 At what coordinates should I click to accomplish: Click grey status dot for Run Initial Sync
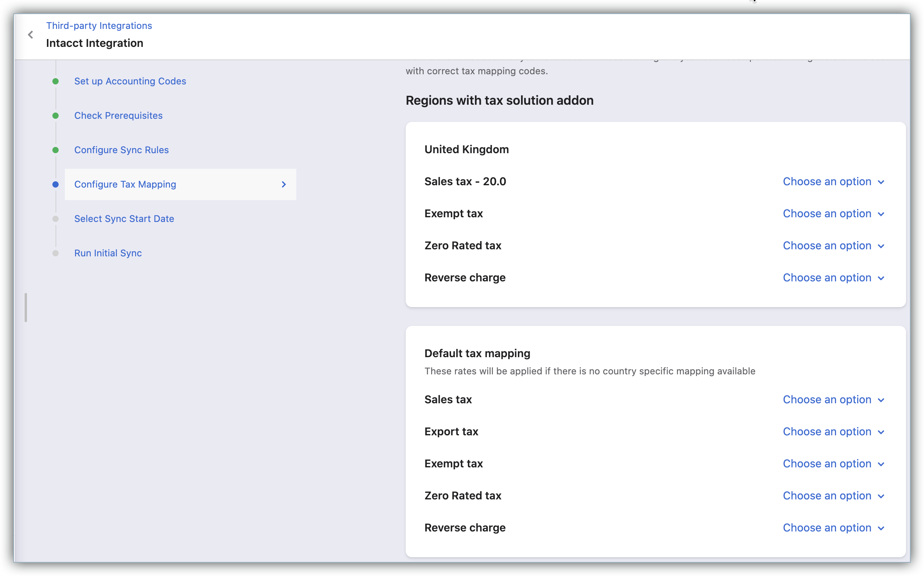[56, 253]
